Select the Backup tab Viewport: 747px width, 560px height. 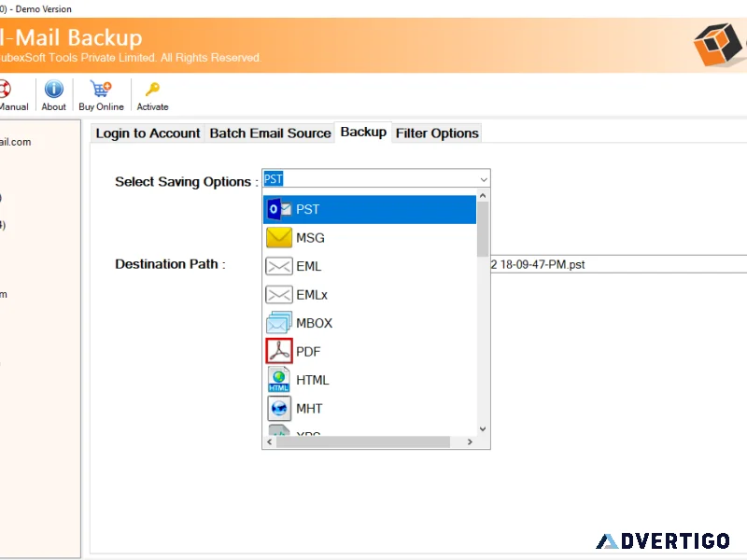click(363, 132)
